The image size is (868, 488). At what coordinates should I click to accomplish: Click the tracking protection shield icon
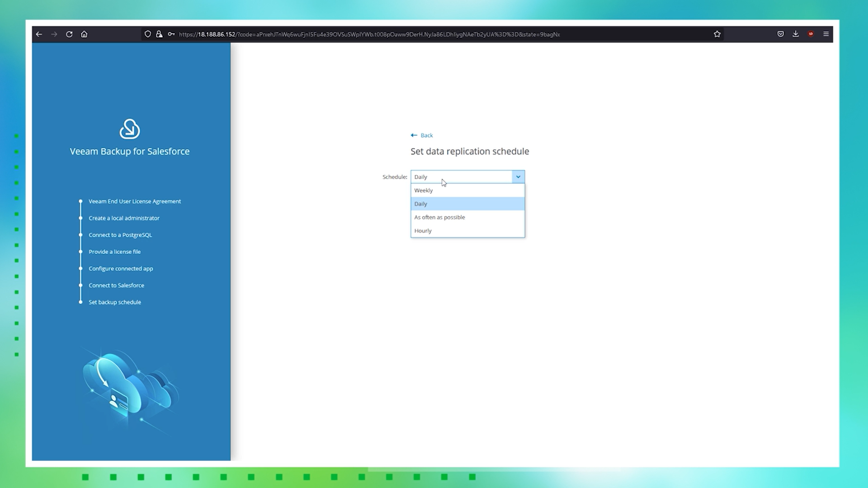[148, 34]
